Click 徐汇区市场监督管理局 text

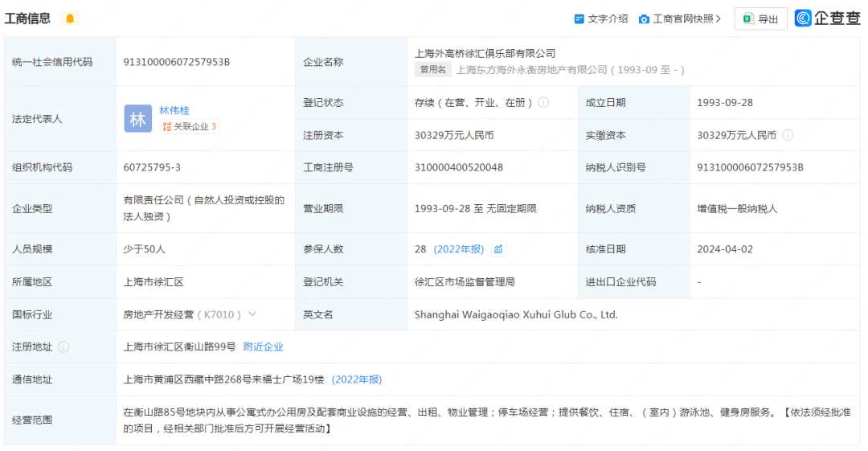pos(465,282)
